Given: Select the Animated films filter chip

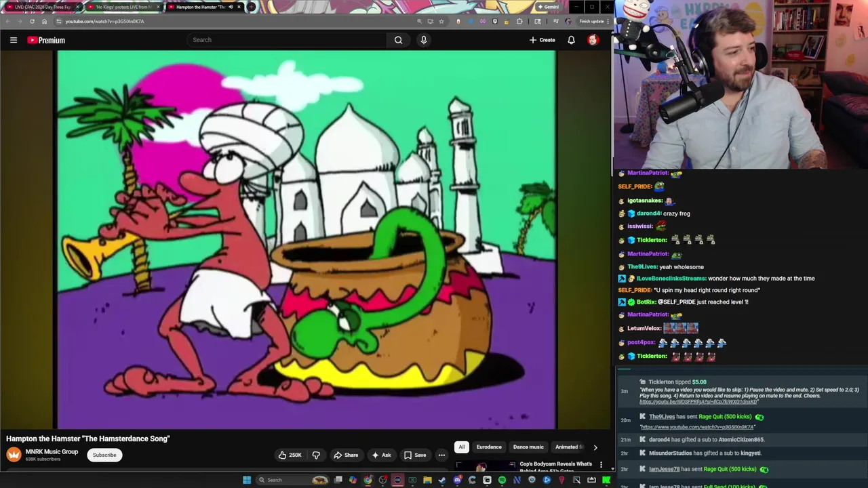Looking at the screenshot, I should coord(569,447).
